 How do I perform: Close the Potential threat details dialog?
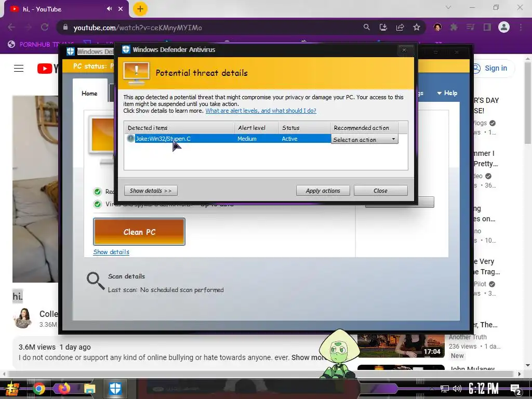(404, 50)
